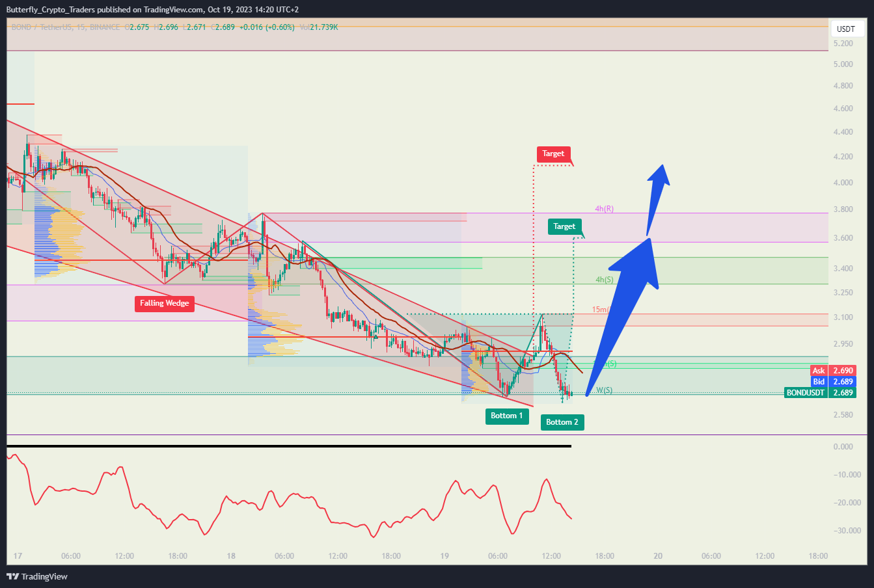Click the +0.016 (+0.60%) change value

(x=267, y=27)
